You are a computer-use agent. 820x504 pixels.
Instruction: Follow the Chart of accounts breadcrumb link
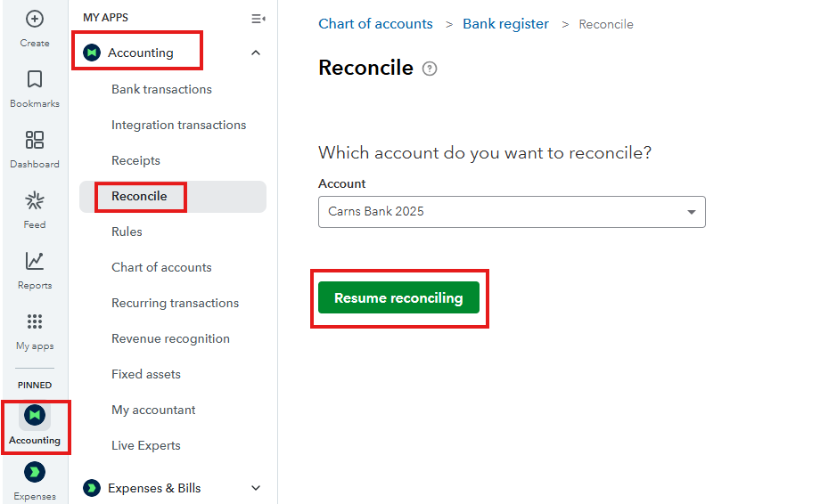pos(375,24)
